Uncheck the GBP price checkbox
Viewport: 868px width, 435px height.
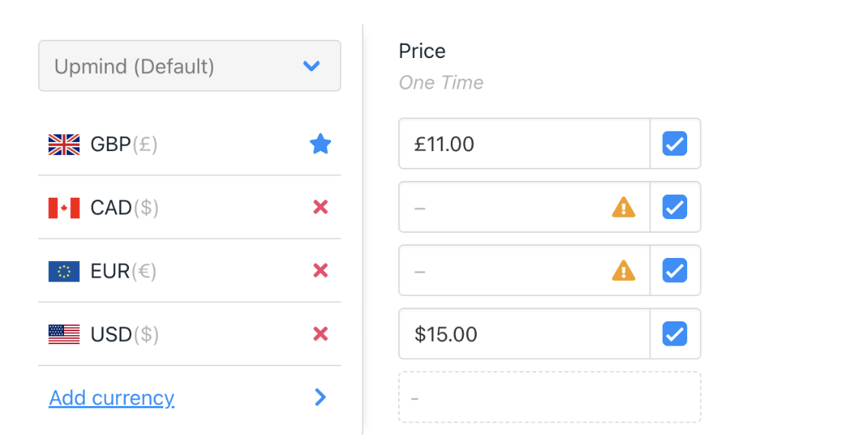tap(675, 143)
